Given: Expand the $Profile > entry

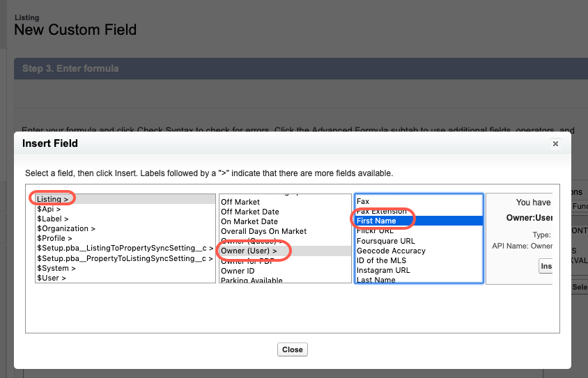Looking at the screenshot, I should pyautogui.click(x=125, y=238).
